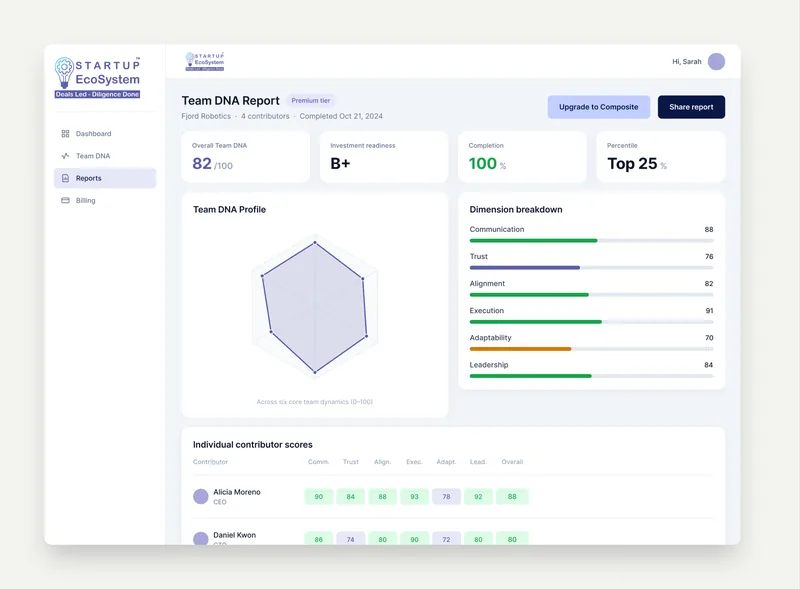
Task: Click the Leadership score value 84
Action: pos(708,365)
